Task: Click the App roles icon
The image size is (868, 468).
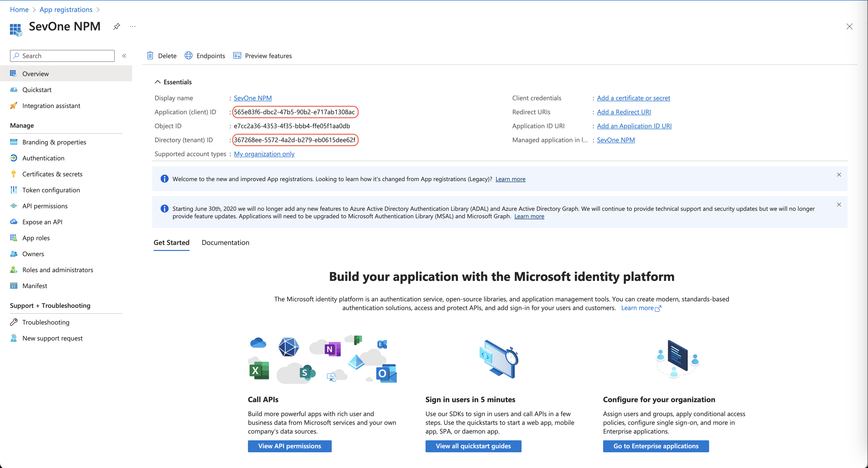Action: (x=13, y=237)
